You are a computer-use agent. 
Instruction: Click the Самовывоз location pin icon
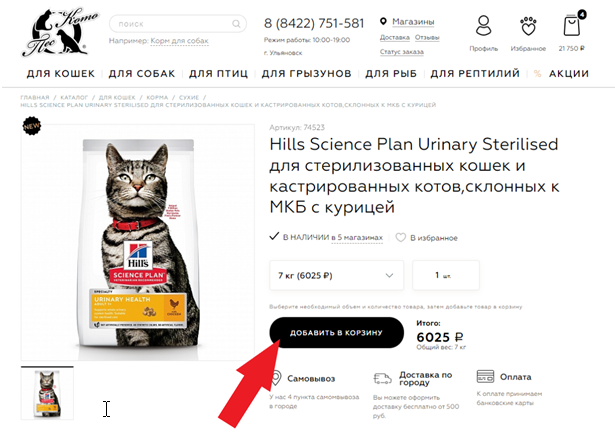(276, 378)
